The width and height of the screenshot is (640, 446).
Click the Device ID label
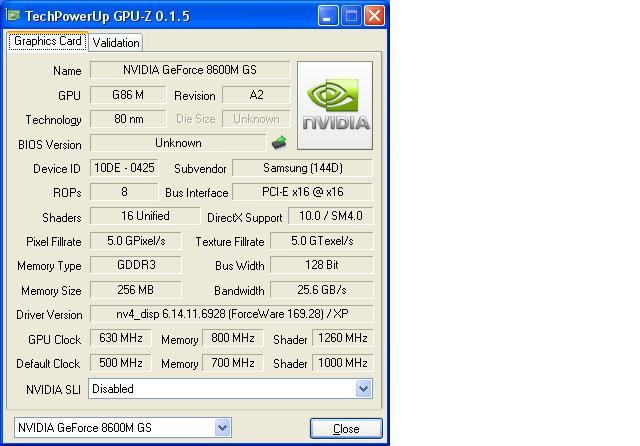click(56, 169)
